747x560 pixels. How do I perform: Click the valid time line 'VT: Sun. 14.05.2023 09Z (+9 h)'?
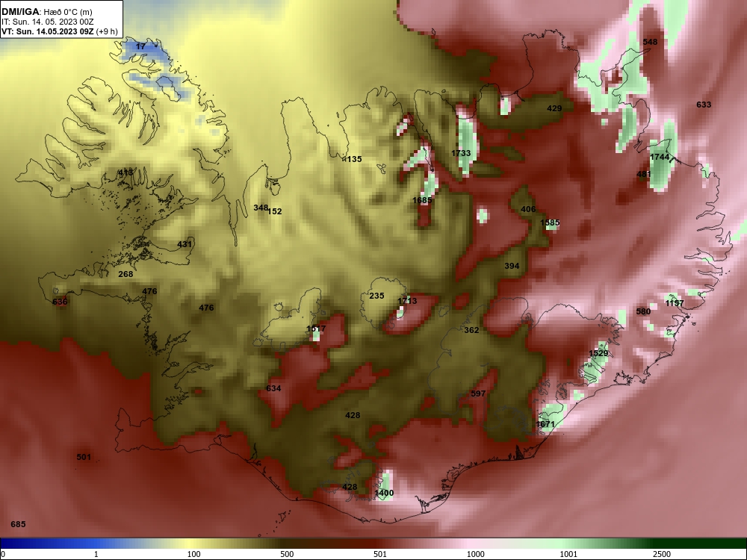pyautogui.click(x=60, y=31)
